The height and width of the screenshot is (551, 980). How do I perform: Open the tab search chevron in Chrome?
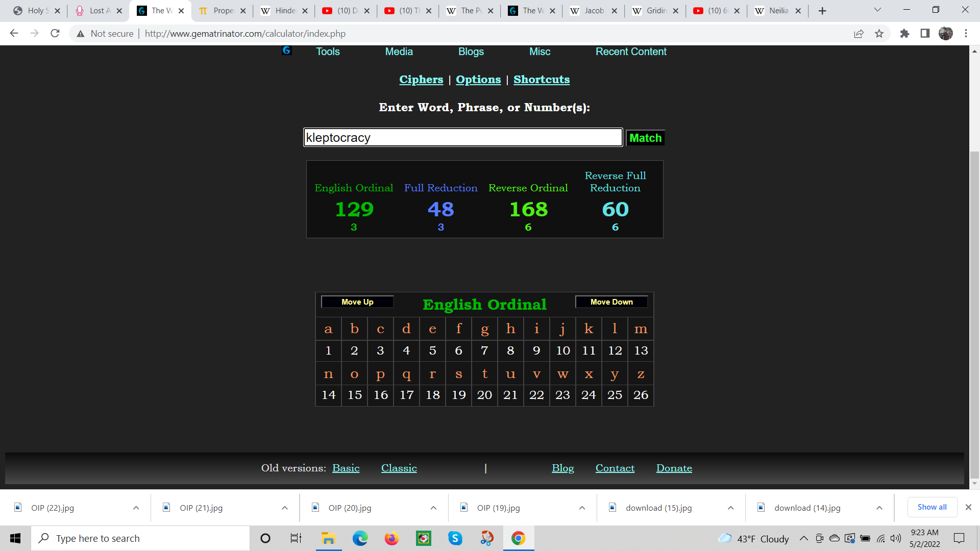[x=877, y=10]
